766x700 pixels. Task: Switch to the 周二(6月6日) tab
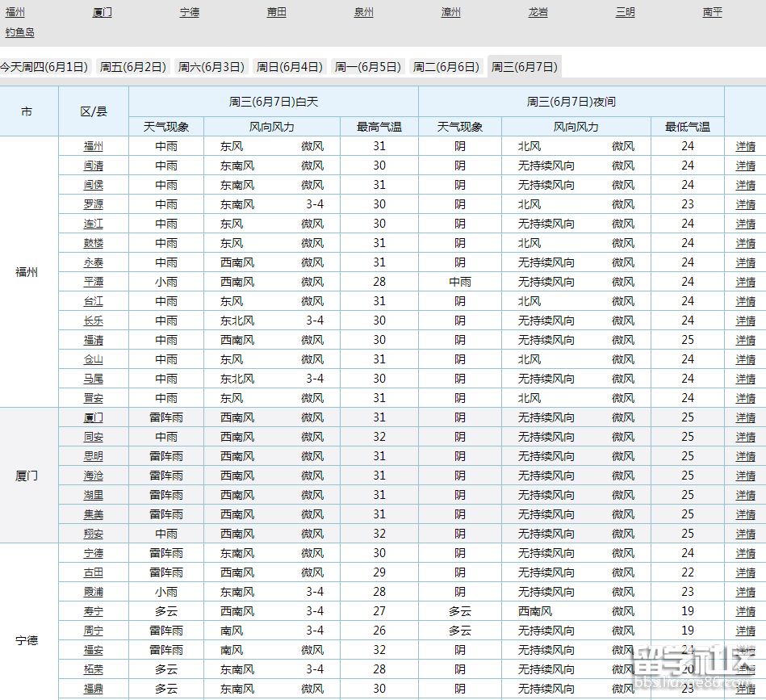tap(446, 68)
